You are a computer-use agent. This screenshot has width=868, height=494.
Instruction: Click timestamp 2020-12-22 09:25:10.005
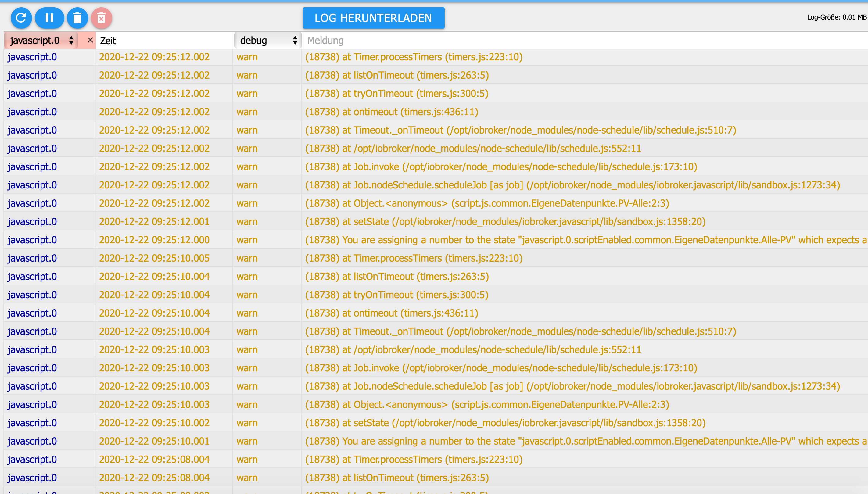(154, 258)
